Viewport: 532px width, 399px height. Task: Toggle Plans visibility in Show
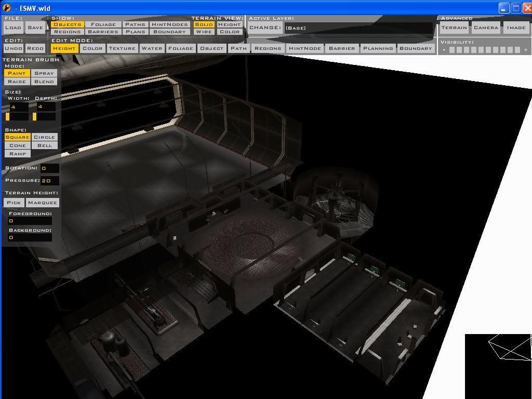point(135,32)
